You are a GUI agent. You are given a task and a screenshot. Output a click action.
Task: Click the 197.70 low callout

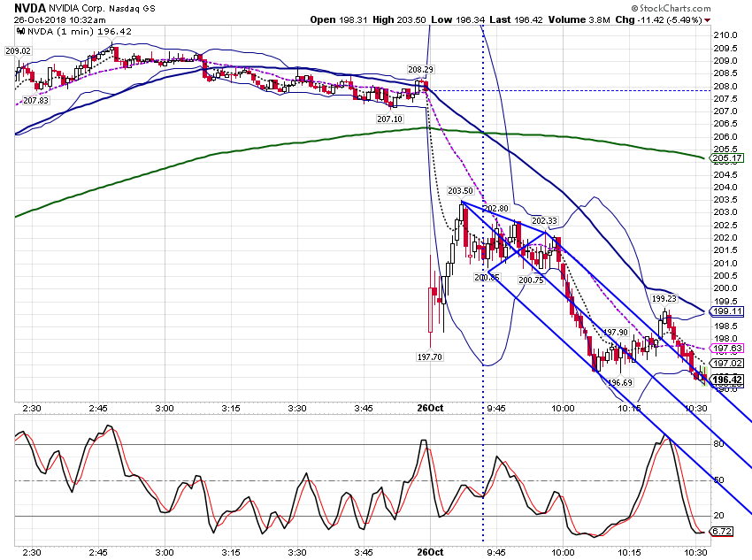coord(430,357)
